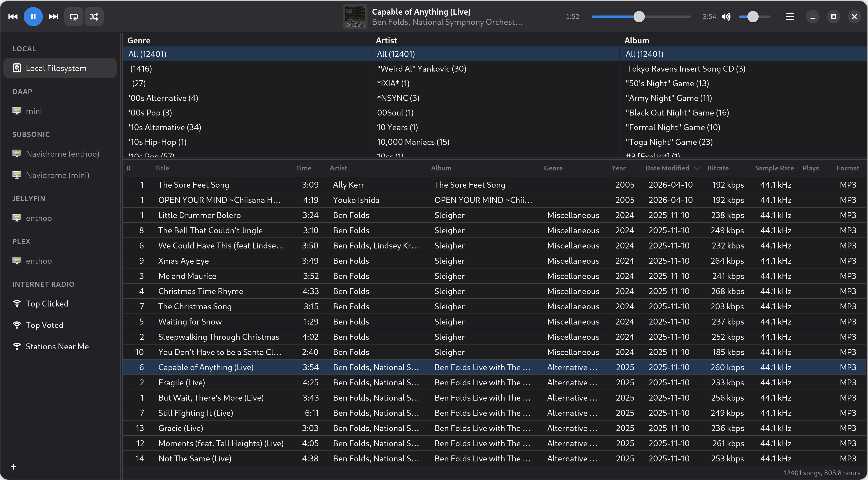Pause the current song
The height and width of the screenshot is (480, 868).
pyautogui.click(x=33, y=17)
